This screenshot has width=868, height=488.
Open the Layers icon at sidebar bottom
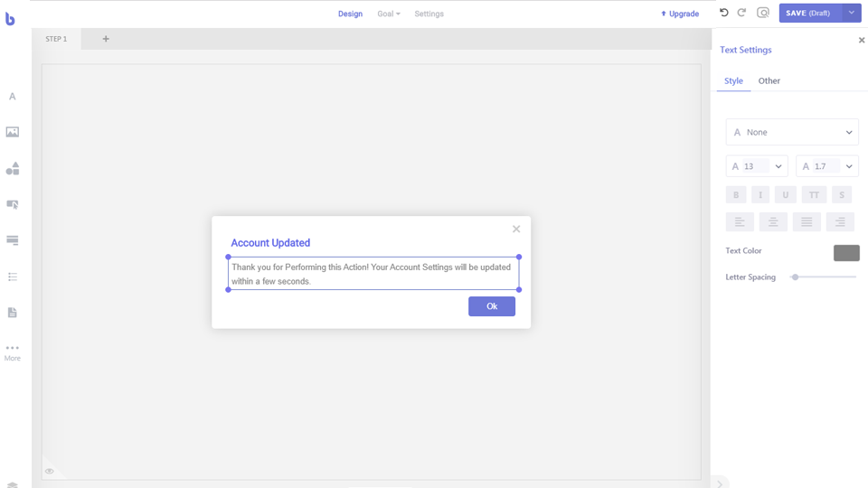coord(12,484)
